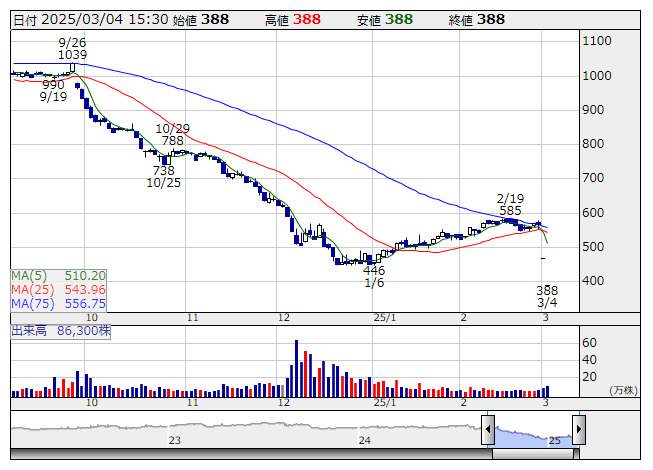Click the 388 3/4 latest price annotation
Screen dimensions: 653x470
click(x=547, y=296)
